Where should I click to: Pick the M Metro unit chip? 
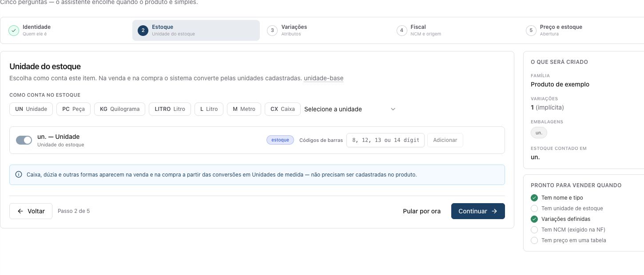[x=244, y=109]
